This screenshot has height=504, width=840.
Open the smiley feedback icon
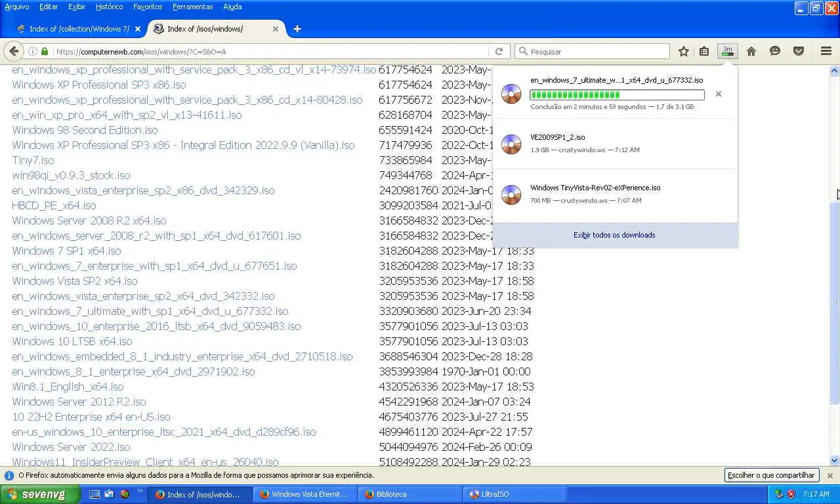click(775, 51)
